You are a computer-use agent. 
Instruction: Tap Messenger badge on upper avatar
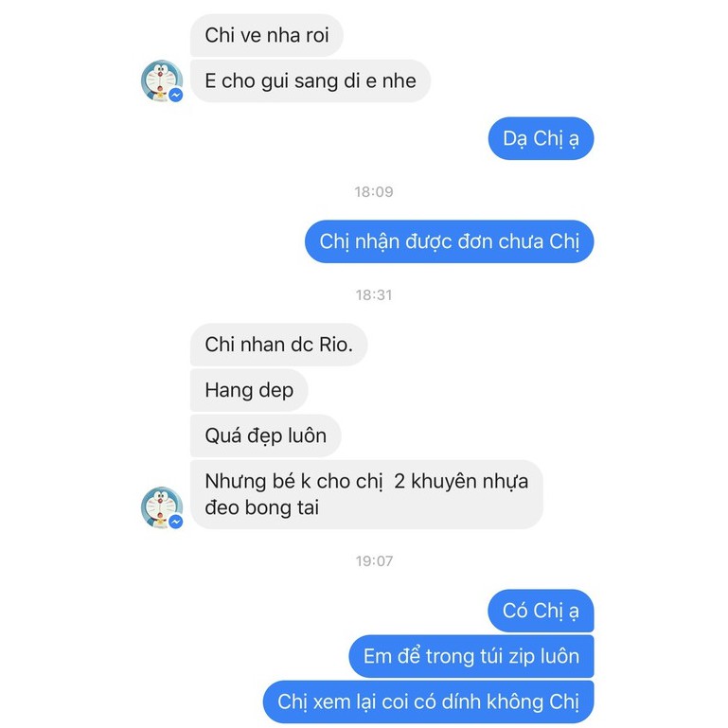[x=175, y=95]
